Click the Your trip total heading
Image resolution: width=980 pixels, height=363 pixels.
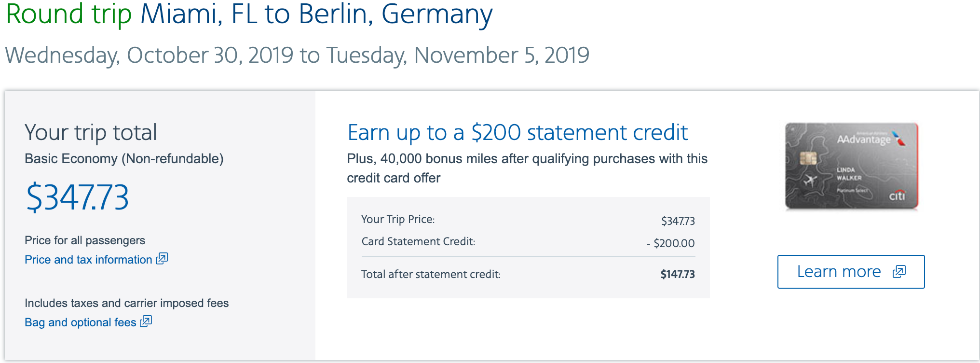click(x=91, y=132)
